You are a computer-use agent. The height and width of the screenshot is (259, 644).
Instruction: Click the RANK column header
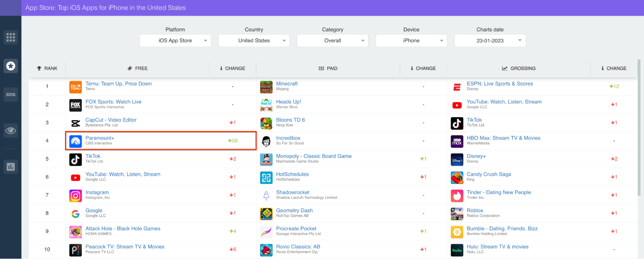coord(47,68)
